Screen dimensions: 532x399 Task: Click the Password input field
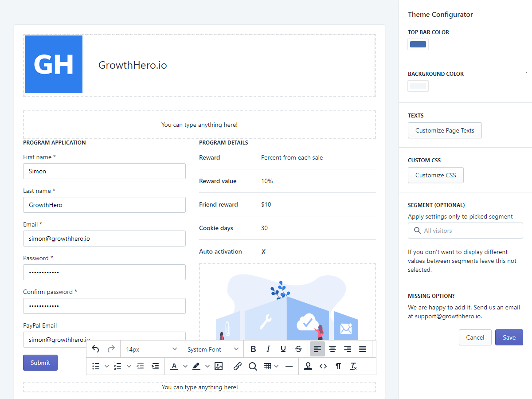tap(104, 272)
